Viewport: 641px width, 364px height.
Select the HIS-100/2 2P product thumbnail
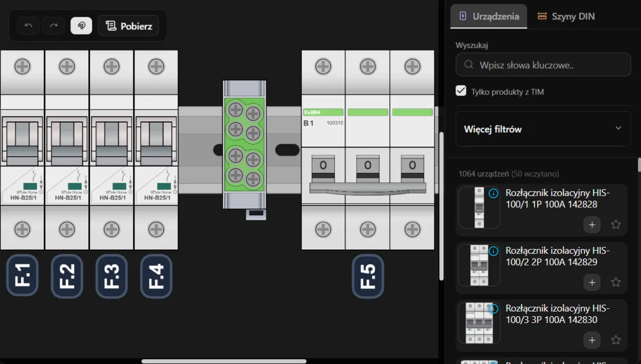point(479,265)
